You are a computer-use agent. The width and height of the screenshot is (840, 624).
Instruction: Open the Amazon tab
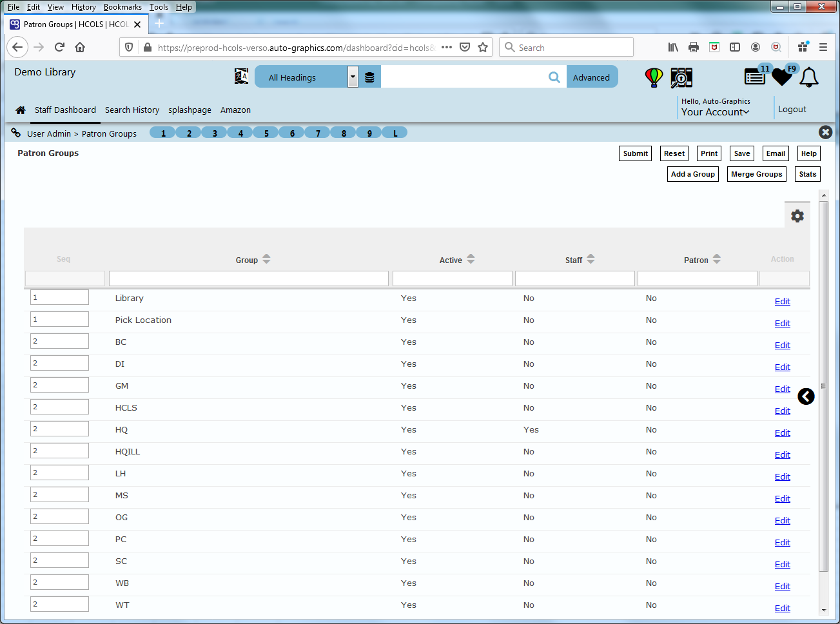(235, 110)
